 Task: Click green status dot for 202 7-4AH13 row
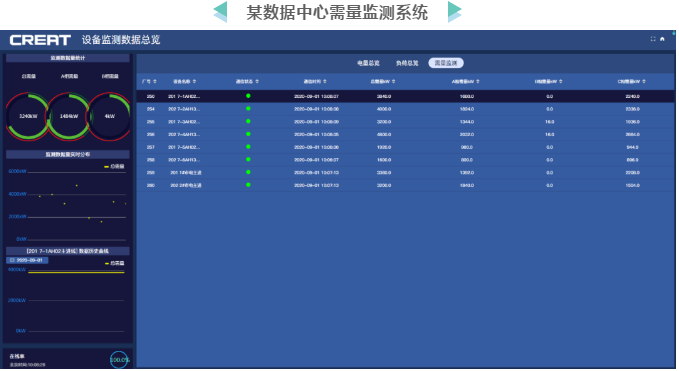(x=248, y=134)
